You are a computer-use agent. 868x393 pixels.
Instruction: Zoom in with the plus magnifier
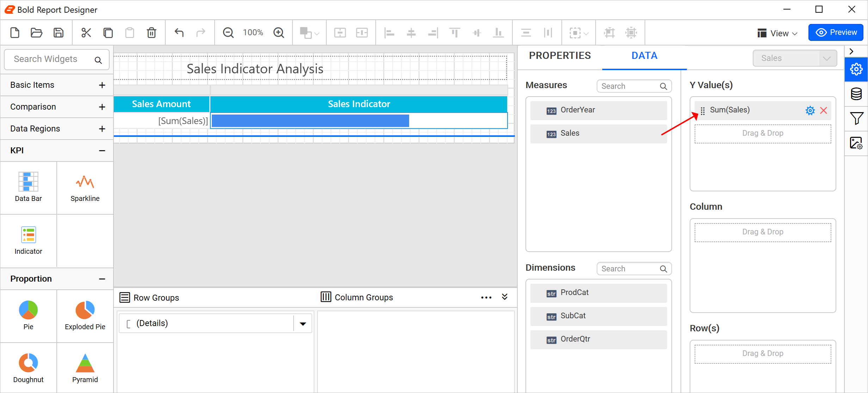[279, 33]
